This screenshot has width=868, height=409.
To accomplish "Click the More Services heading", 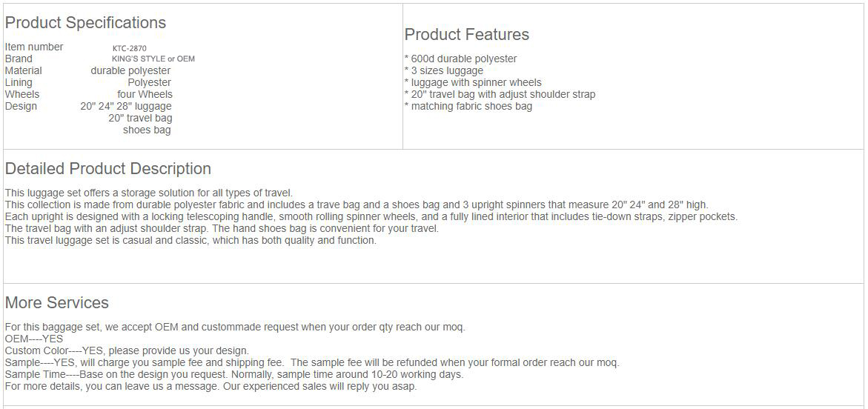I will pyautogui.click(x=57, y=303).
